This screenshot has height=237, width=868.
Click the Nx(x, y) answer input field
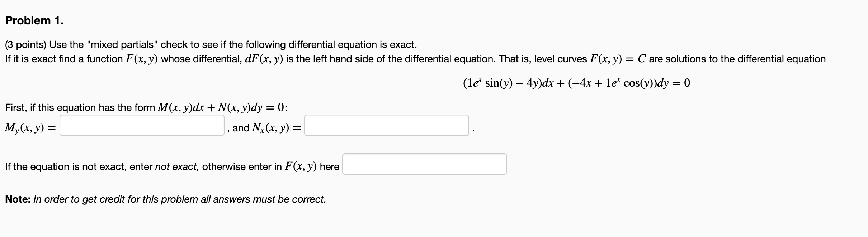[x=386, y=127]
